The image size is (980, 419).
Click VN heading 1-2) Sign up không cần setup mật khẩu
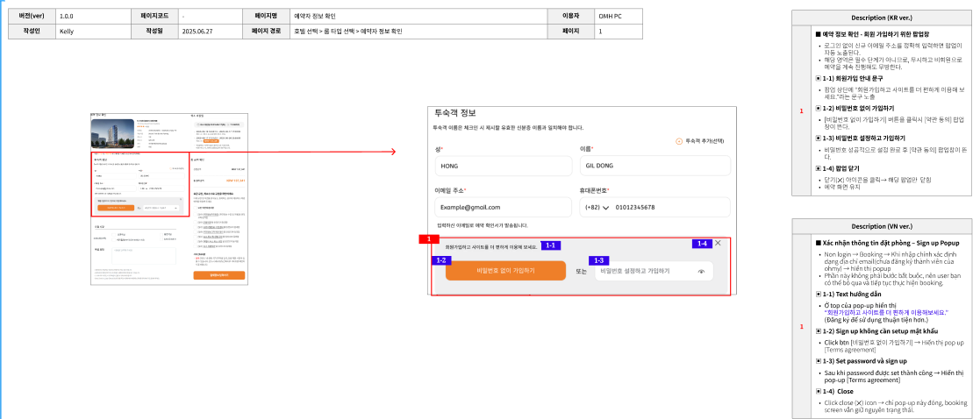tap(876, 331)
